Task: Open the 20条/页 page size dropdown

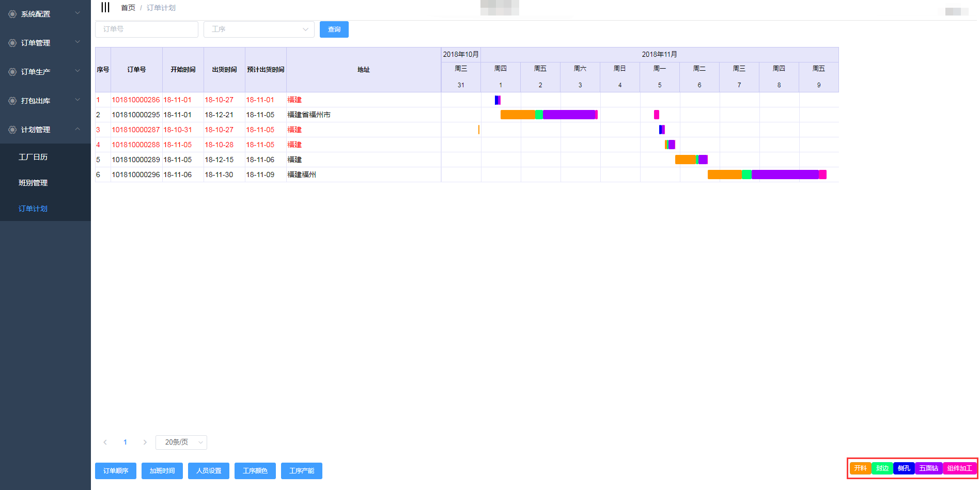Action: pyautogui.click(x=181, y=442)
